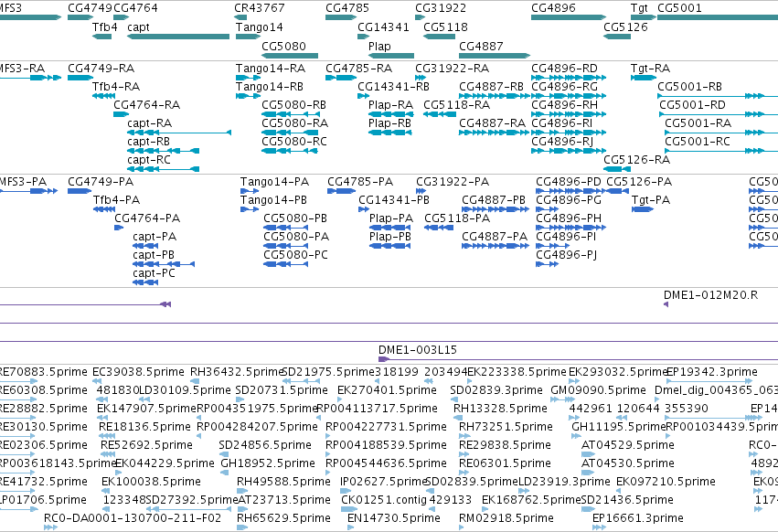Click the CK01251.contig feature bar
This screenshot has width=778, height=532.
coord(349,509)
